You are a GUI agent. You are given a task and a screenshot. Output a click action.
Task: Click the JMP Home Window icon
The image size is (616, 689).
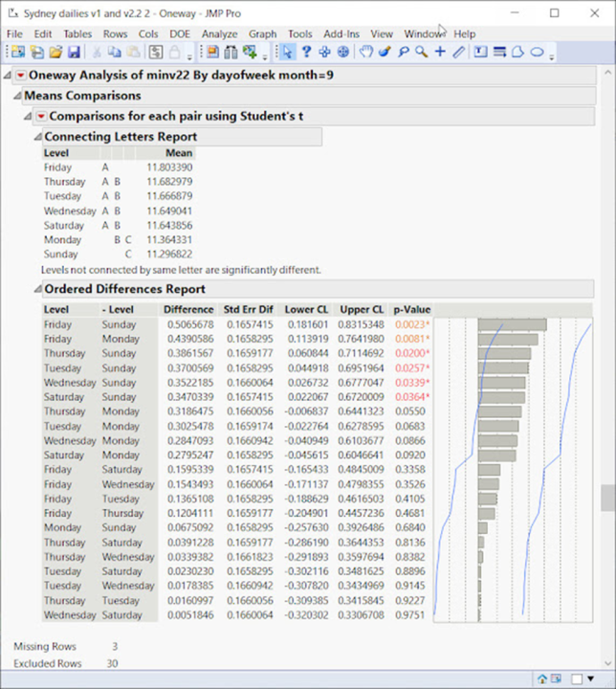tap(542, 678)
